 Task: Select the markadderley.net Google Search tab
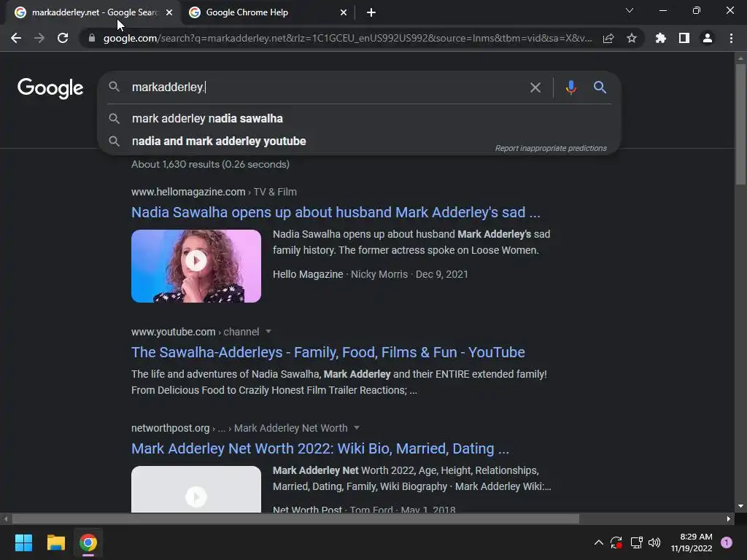[x=94, y=12]
